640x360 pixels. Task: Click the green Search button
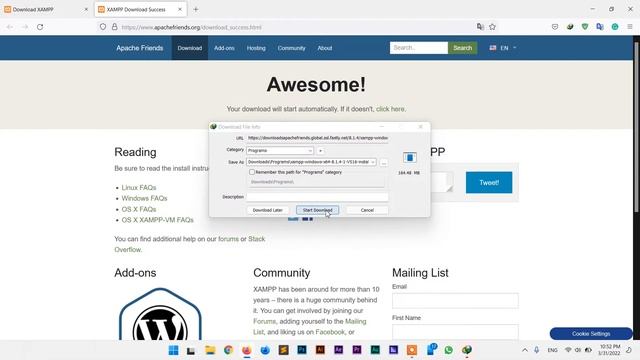click(462, 48)
